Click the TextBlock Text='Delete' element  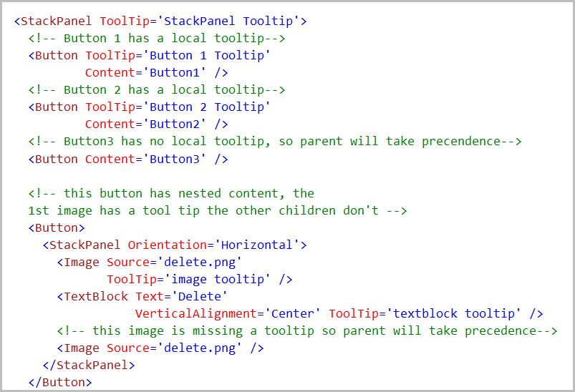(x=142, y=296)
